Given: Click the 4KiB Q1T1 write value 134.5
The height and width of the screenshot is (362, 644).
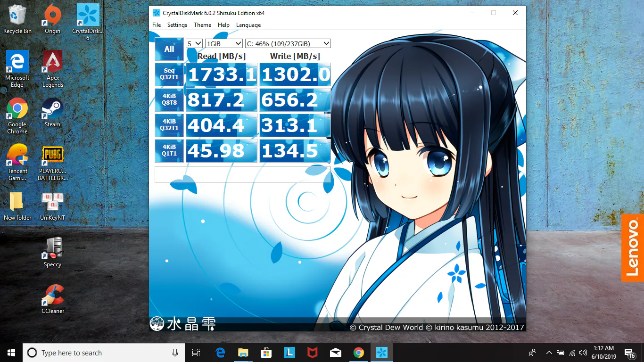Looking at the screenshot, I should [295, 151].
